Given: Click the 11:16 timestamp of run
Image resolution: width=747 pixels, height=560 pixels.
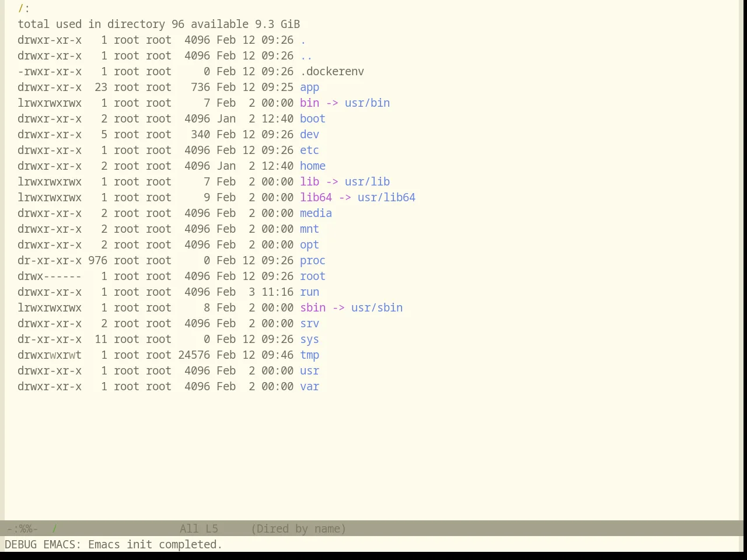Looking at the screenshot, I should click(277, 292).
